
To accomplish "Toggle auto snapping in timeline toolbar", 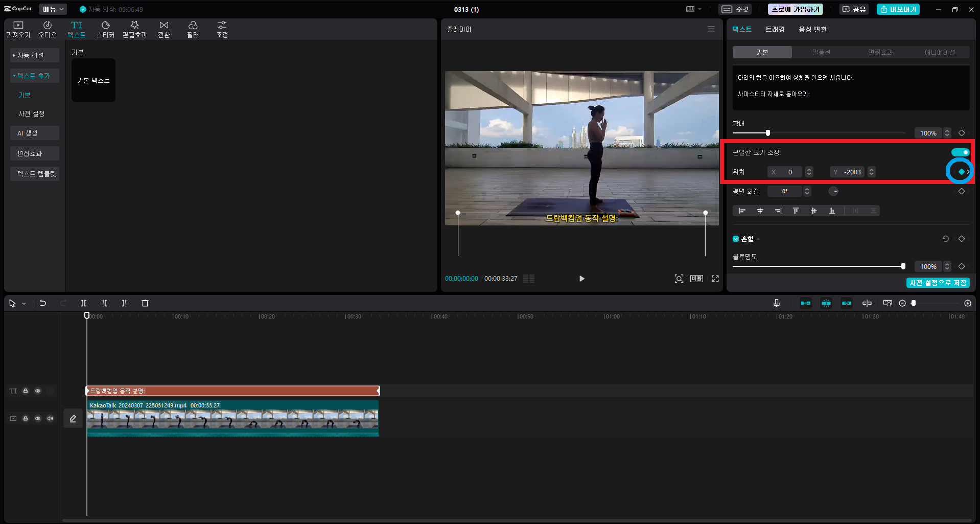I will coord(826,303).
